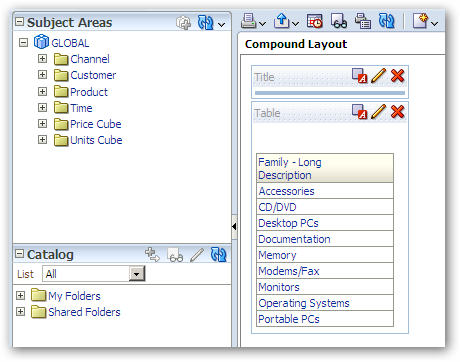Remove the Table view from layout

point(398,112)
